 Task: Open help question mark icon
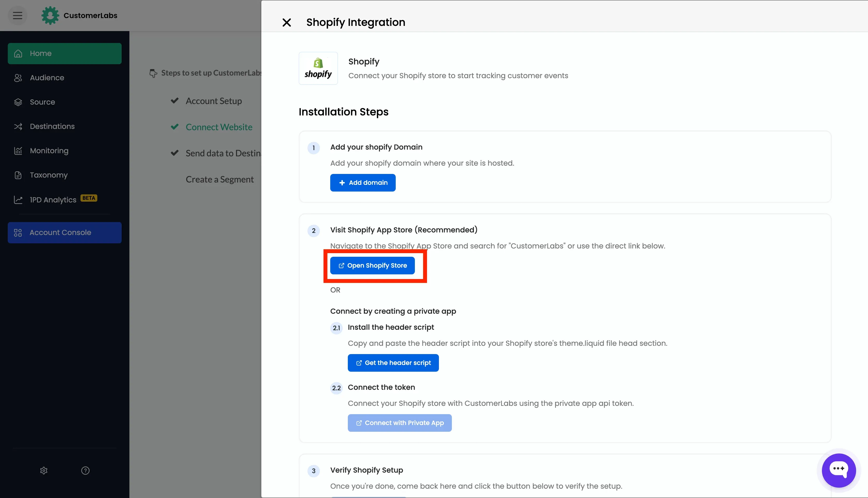click(85, 470)
